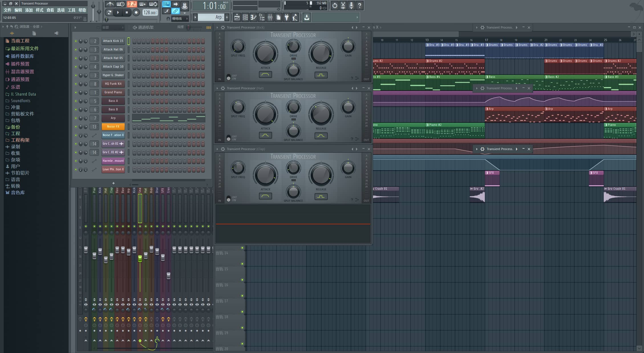The image size is (644, 353).
Task: Click the gear icon of Transient Processor (Kick)
Action: [x=223, y=27]
